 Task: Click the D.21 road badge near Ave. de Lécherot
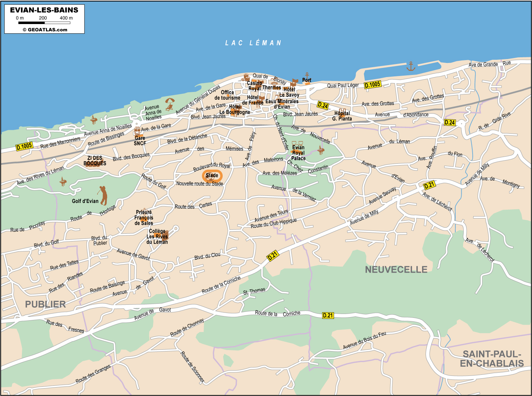[429, 185]
